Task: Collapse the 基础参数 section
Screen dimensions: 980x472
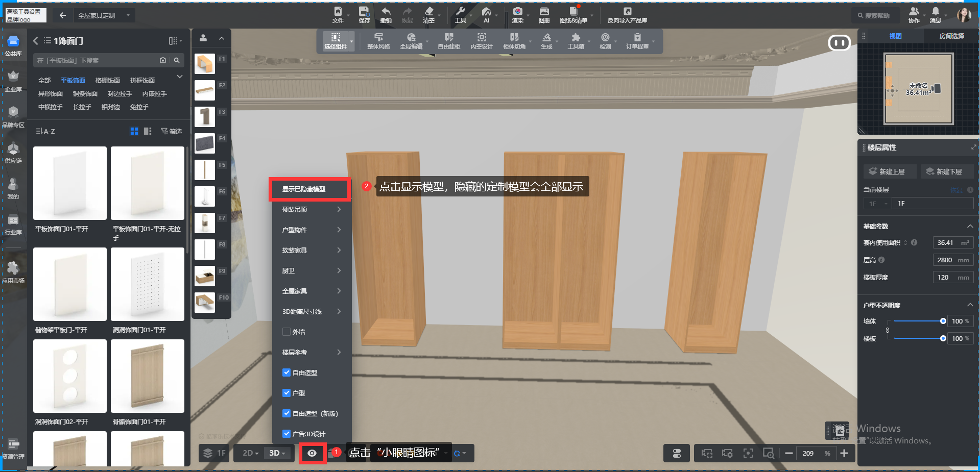Action: click(970, 226)
